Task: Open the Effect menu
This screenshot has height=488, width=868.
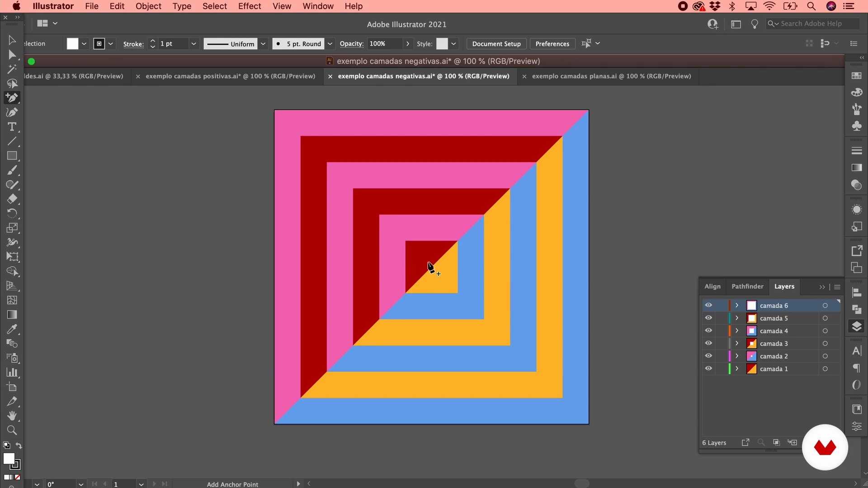Action: point(250,6)
